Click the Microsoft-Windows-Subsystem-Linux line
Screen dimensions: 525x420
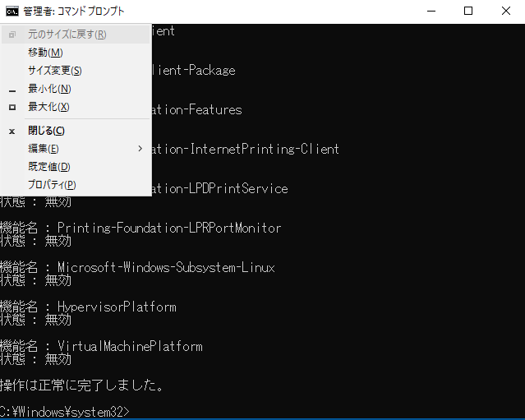[137, 267]
